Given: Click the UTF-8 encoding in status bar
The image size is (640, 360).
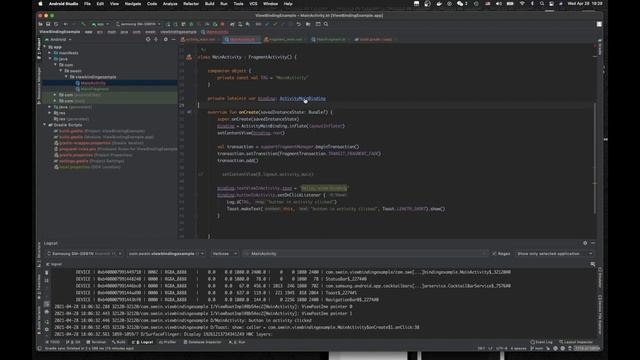Looking at the screenshot, I should (x=502, y=348).
